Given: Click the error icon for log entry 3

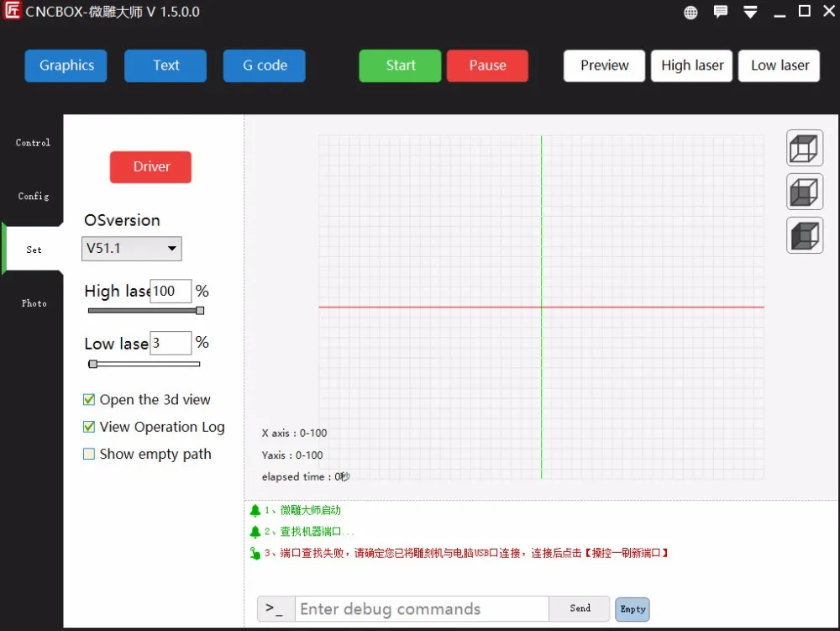Looking at the screenshot, I should coord(255,554).
